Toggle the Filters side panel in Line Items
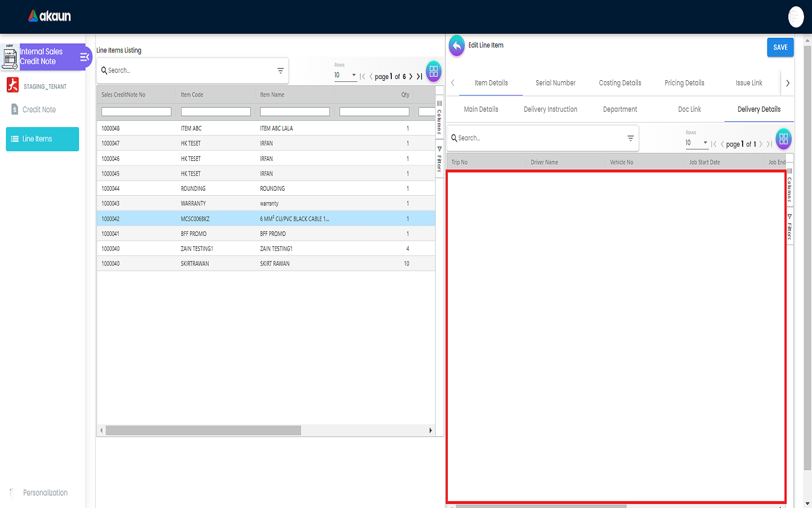 tap(439, 159)
